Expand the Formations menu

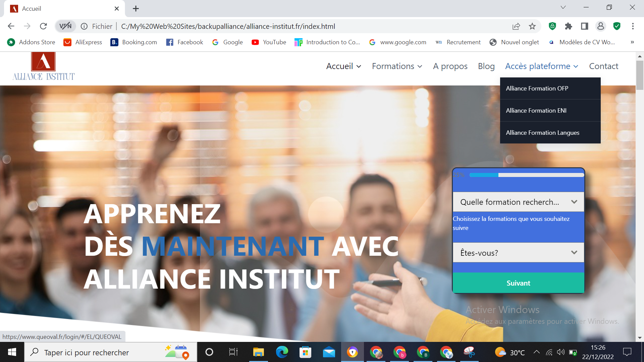(x=397, y=66)
